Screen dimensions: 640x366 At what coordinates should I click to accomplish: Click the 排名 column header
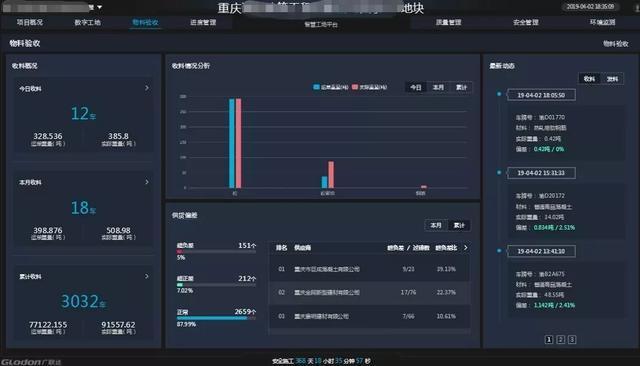point(281,248)
